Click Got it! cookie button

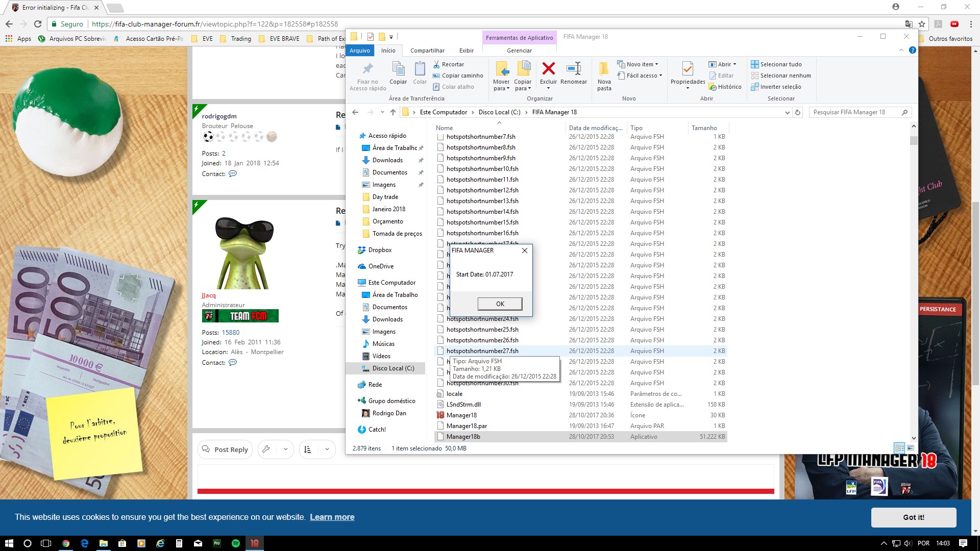(913, 517)
